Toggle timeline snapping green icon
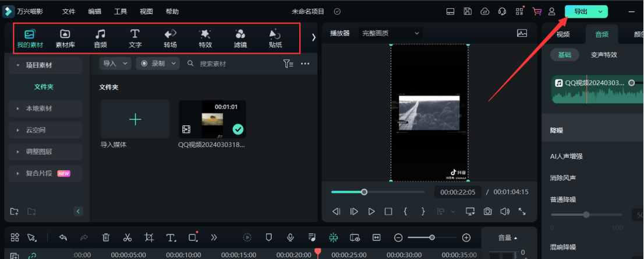 334,237
